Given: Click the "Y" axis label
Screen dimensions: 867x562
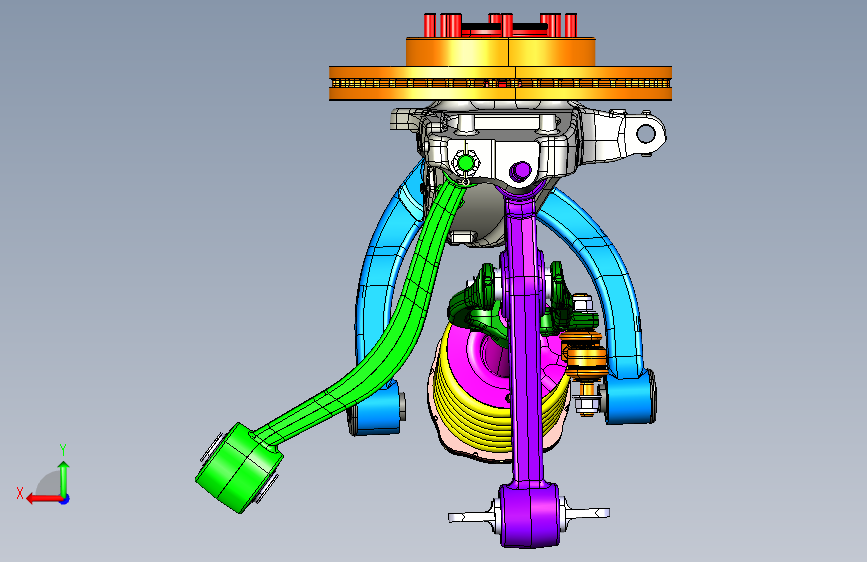Looking at the screenshot, I should point(63,450).
